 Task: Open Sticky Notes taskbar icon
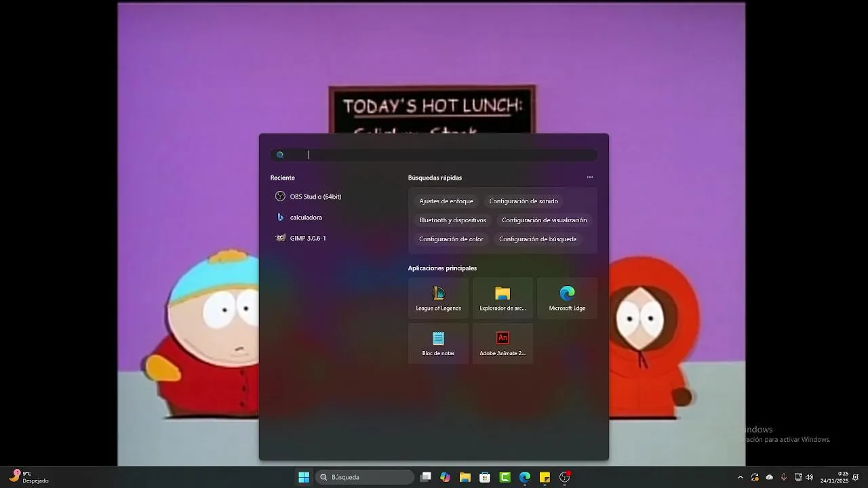click(545, 477)
